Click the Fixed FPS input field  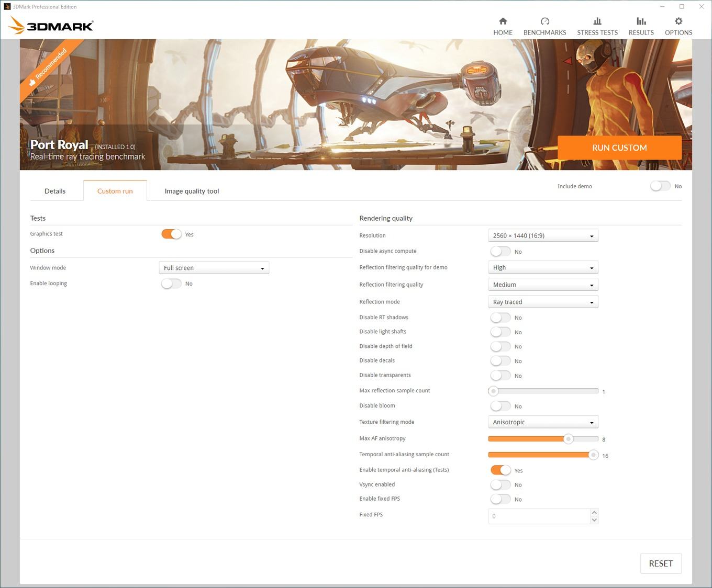tap(539, 516)
